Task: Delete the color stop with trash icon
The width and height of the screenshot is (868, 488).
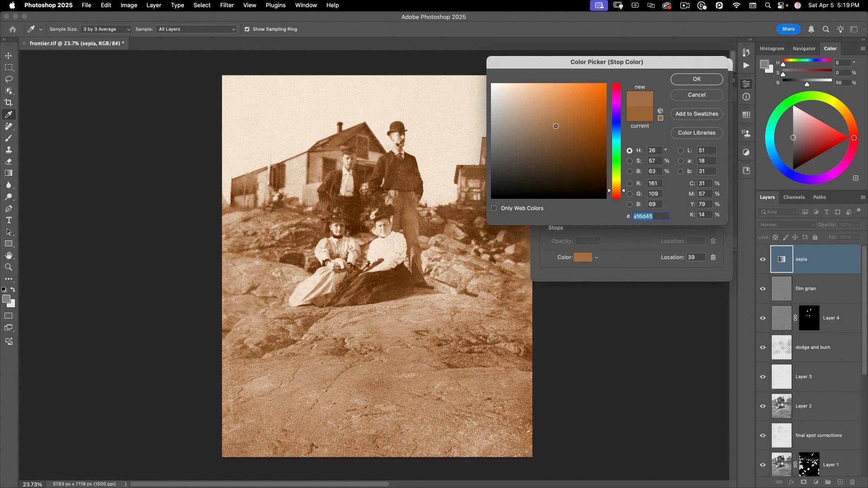Action: (x=713, y=258)
